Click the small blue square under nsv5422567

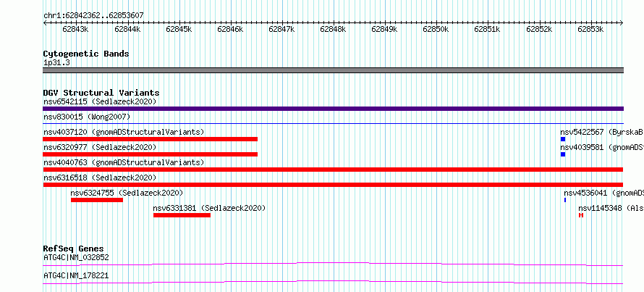pyautogui.click(x=563, y=139)
